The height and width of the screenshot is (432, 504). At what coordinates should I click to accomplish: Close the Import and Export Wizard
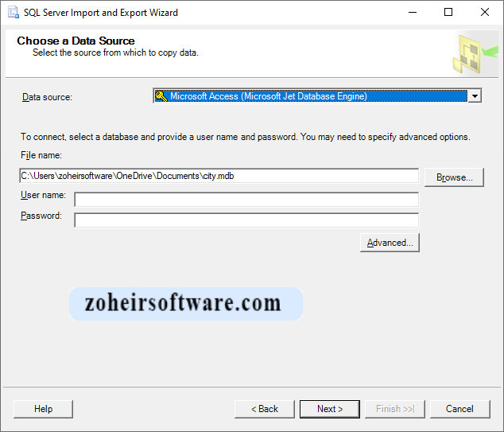[x=485, y=13]
